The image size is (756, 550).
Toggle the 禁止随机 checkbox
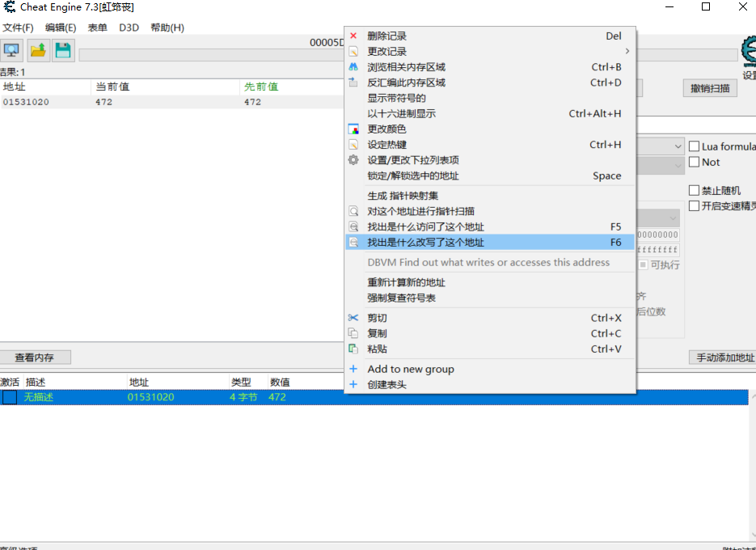pos(694,190)
